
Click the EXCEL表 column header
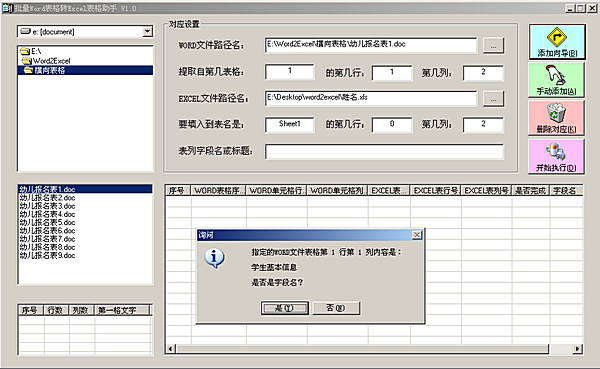[x=390, y=190]
